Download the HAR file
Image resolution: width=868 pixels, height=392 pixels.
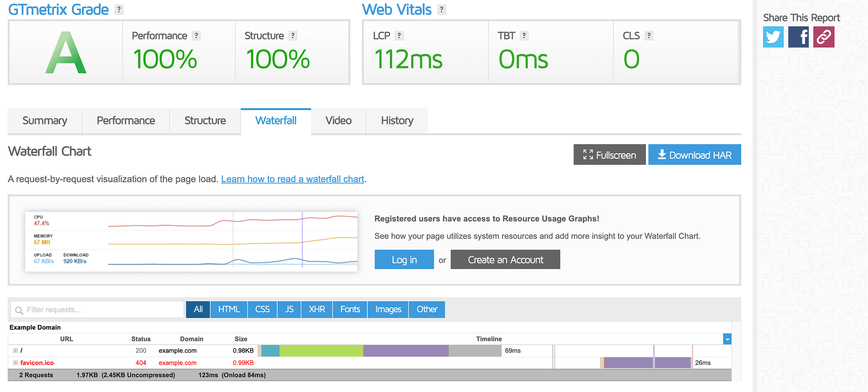[695, 155]
